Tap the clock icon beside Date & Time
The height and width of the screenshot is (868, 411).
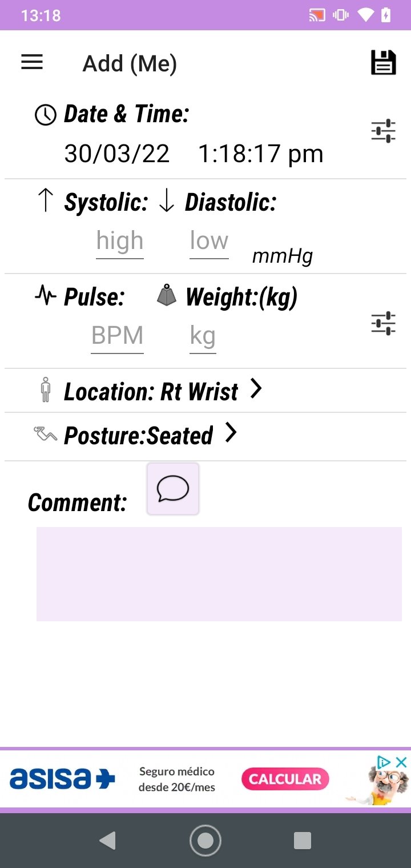coord(46,115)
